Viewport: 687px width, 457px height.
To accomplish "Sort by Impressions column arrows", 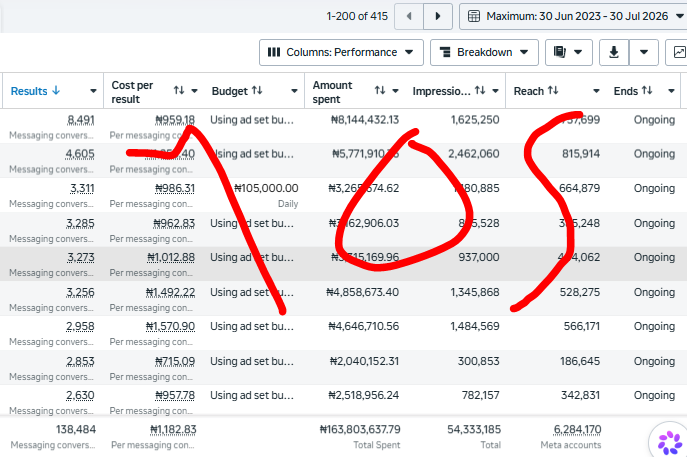I will (480, 90).
